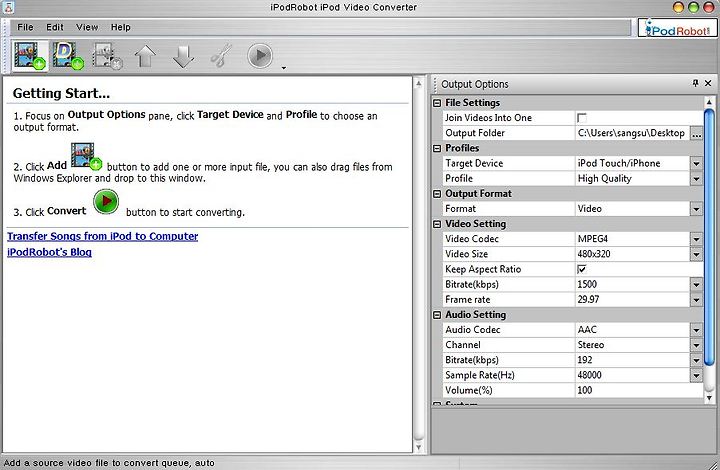Open the View menu
Viewport: 720px width, 470px height.
pyautogui.click(x=87, y=27)
